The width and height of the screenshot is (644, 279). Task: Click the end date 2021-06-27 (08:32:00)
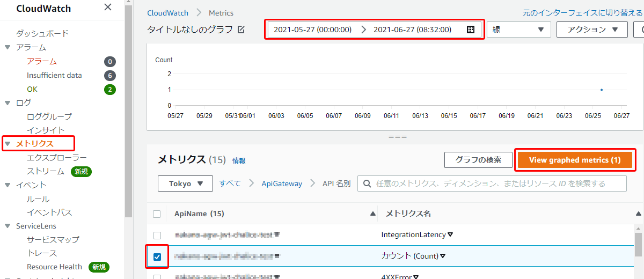412,30
